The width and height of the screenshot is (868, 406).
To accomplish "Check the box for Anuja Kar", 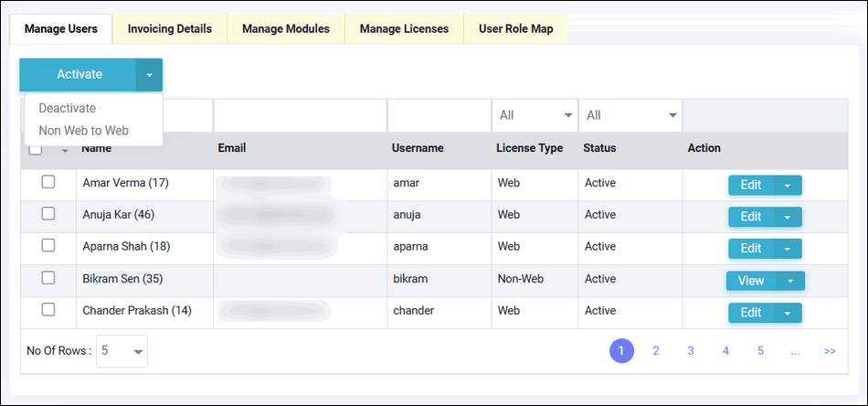I will pos(48,214).
